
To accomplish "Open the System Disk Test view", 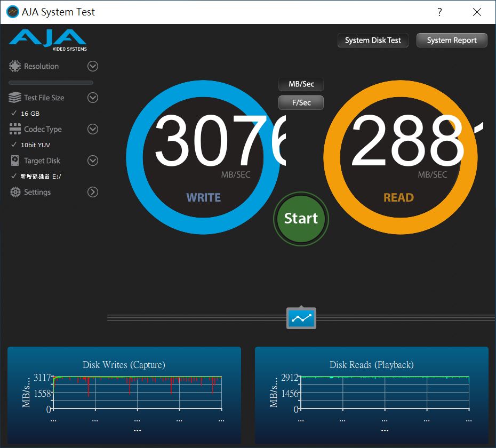I will (x=373, y=40).
